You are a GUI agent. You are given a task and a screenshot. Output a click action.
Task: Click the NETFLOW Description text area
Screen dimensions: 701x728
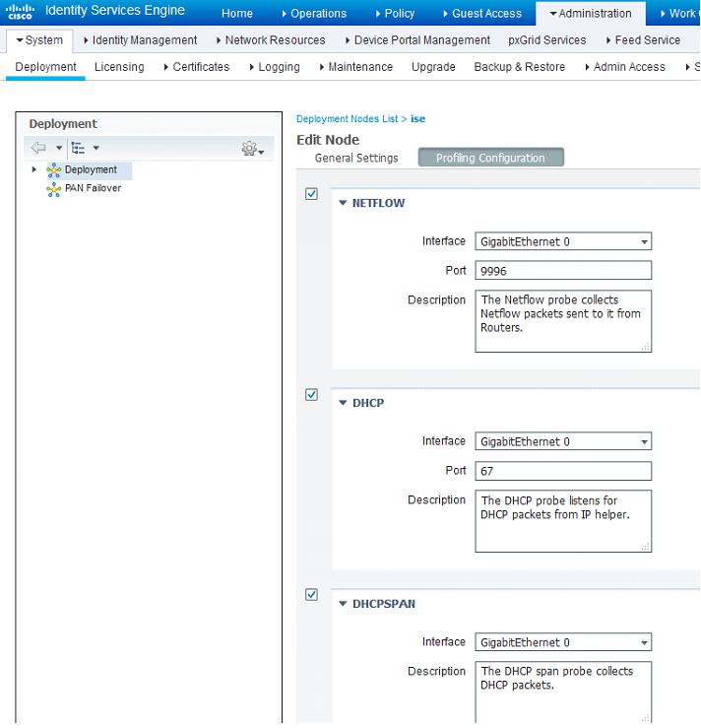click(563, 321)
